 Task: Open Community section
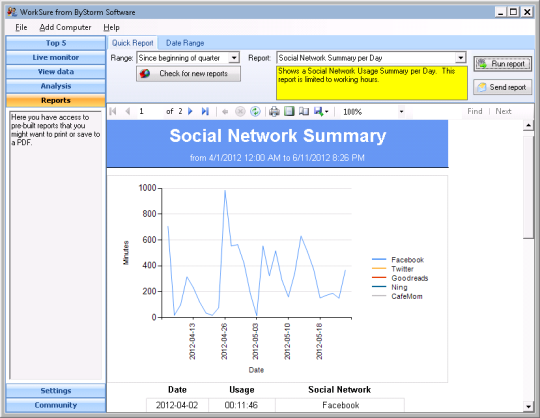[56, 405]
